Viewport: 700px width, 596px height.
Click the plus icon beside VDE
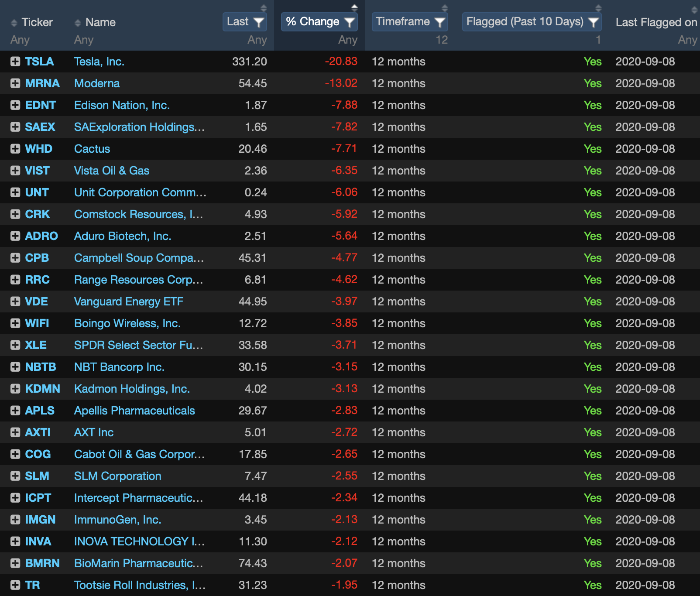tap(15, 301)
